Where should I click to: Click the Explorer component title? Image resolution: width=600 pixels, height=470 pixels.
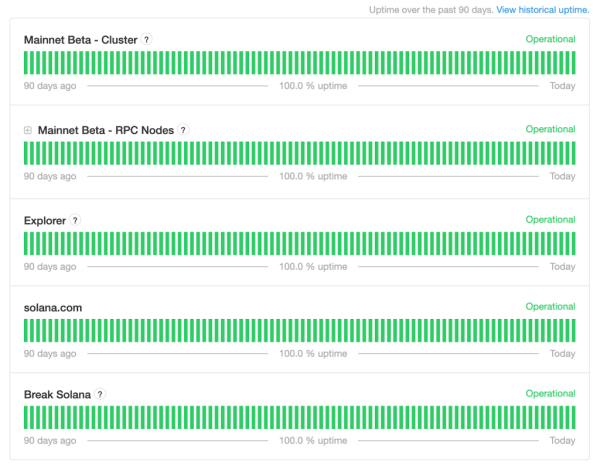point(45,220)
